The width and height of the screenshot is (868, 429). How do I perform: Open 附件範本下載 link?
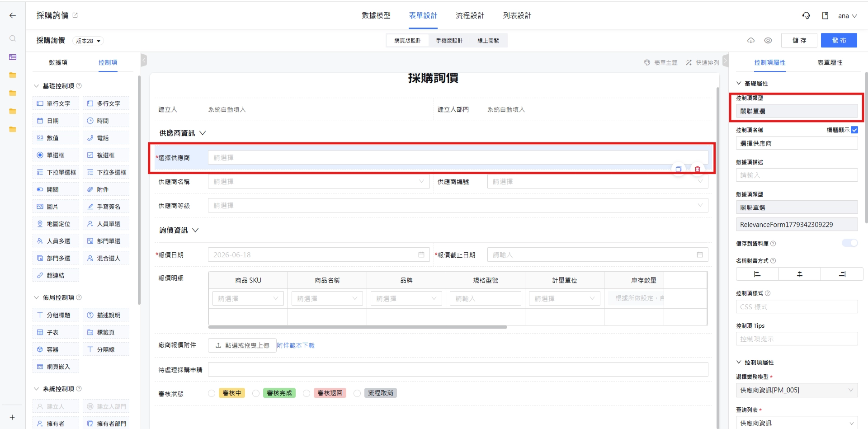pyautogui.click(x=296, y=345)
